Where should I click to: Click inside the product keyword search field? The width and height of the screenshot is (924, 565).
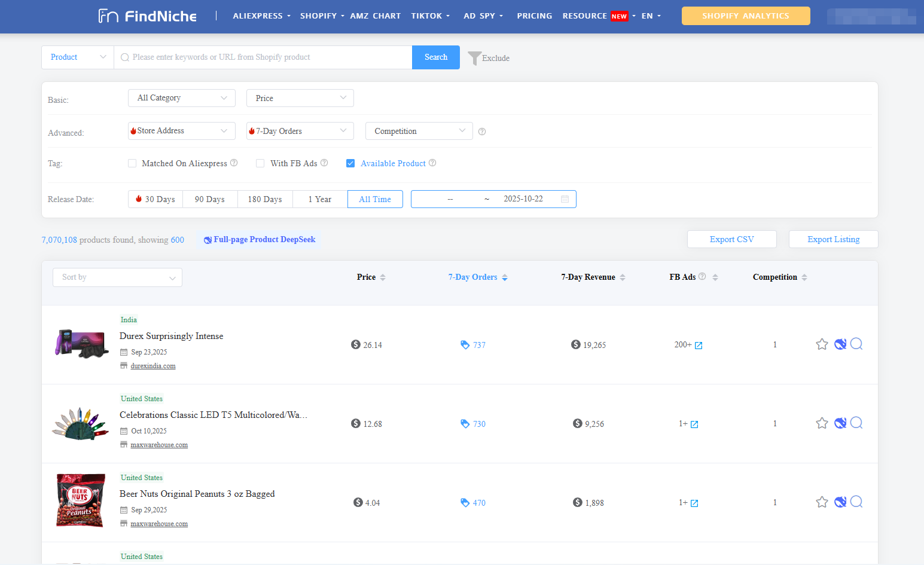263,57
